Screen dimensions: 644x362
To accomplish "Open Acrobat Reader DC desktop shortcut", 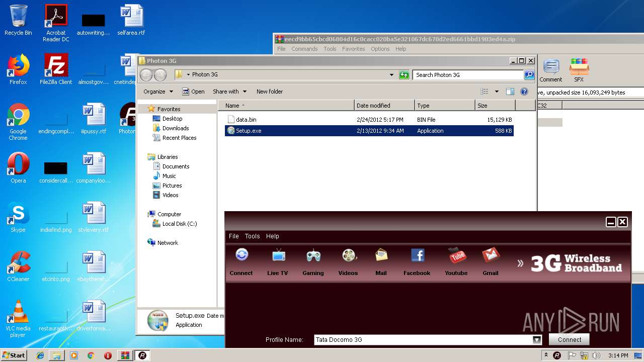I will pyautogui.click(x=56, y=23).
